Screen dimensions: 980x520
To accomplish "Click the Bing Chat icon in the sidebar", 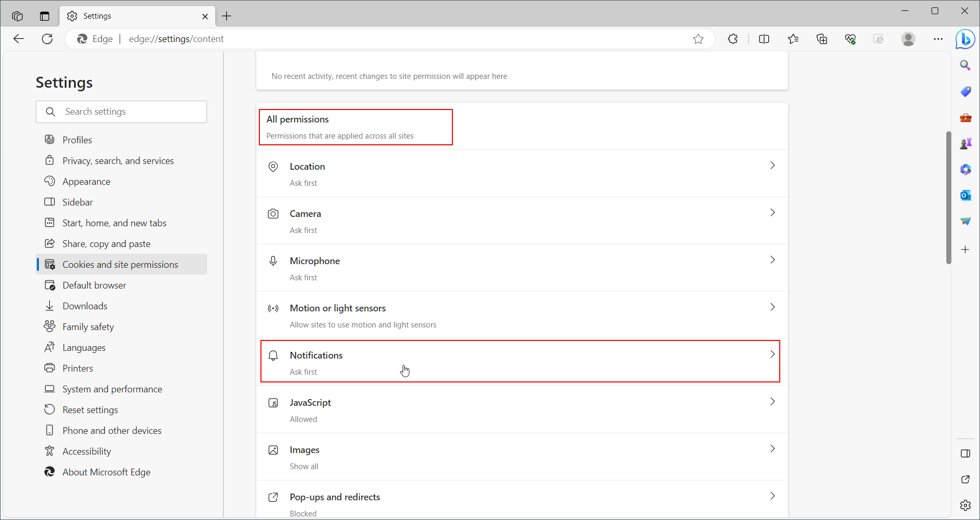I will [965, 39].
